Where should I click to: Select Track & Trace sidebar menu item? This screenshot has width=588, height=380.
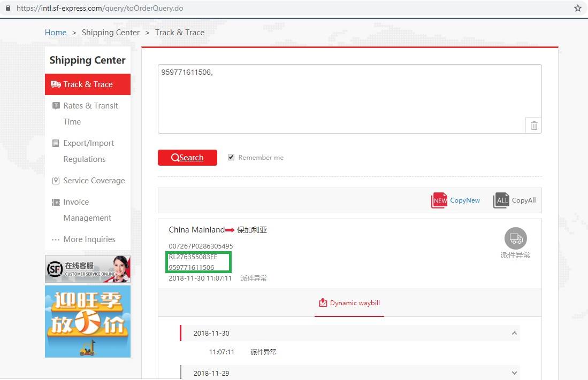coord(88,84)
